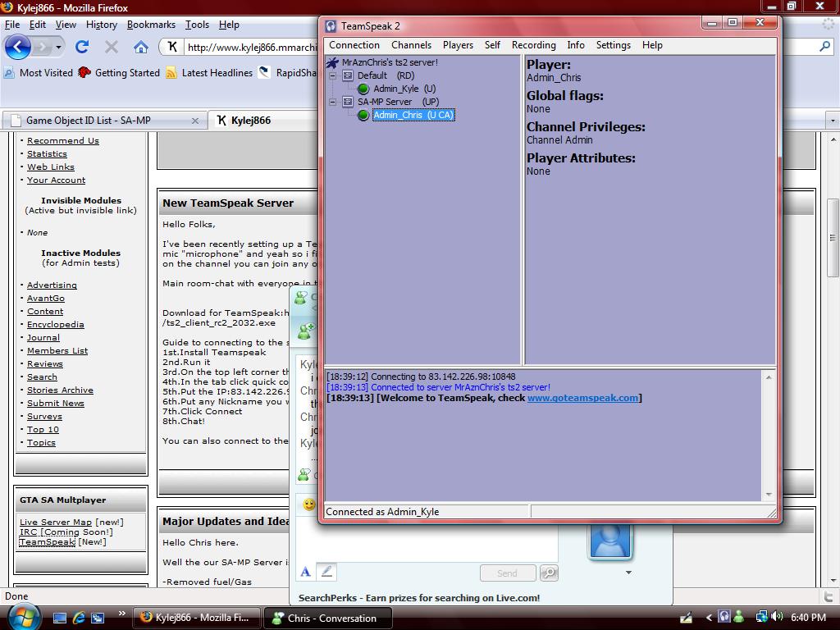Open the TeamSpeak Players menu
840x630 pixels.
458,45
